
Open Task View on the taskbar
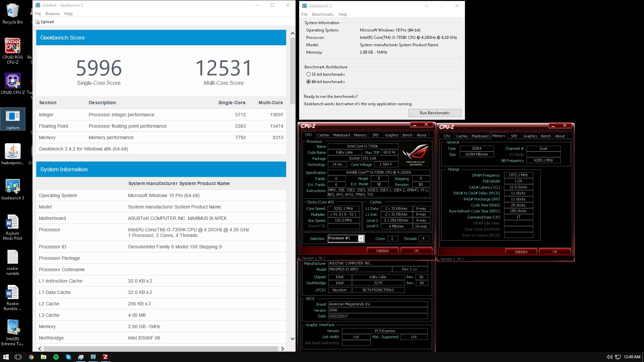coord(18,357)
